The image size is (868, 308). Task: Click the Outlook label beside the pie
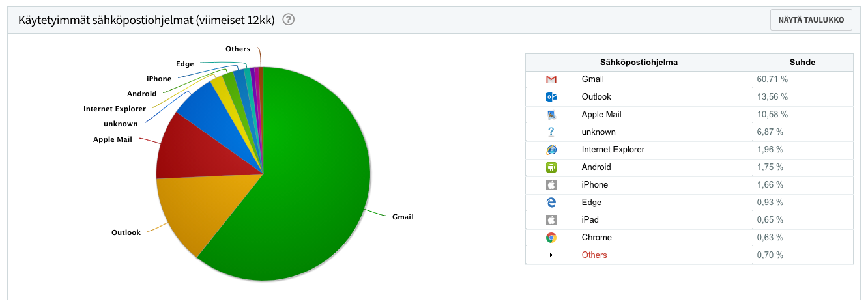click(126, 232)
